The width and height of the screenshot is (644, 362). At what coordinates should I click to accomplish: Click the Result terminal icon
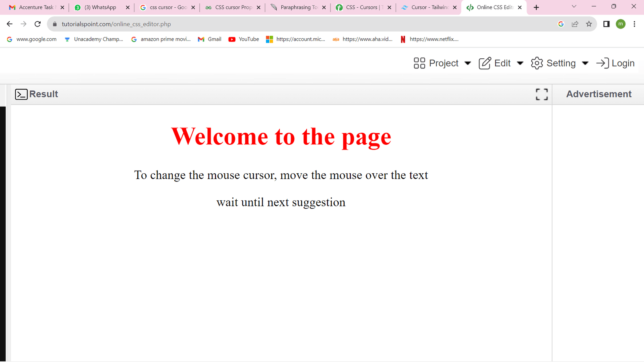[21, 94]
